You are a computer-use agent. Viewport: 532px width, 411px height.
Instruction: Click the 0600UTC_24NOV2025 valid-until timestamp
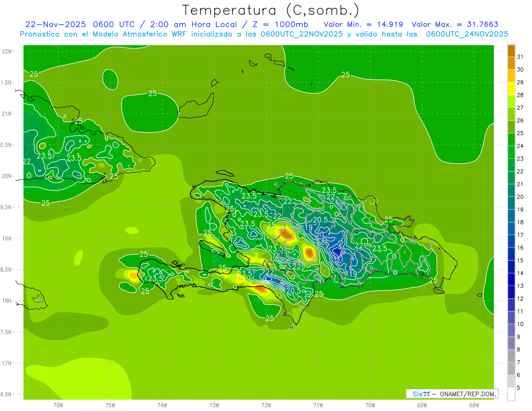tap(467, 34)
